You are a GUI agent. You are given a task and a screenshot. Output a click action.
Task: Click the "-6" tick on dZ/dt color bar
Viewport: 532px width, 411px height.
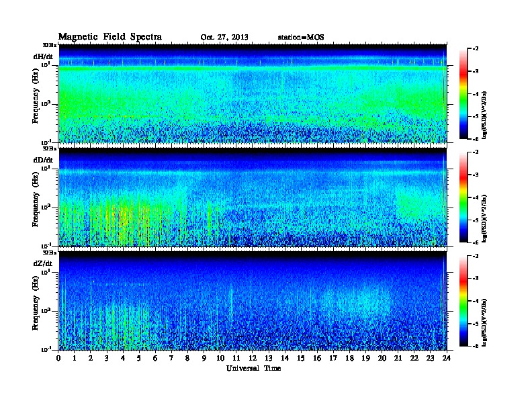[476, 346]
